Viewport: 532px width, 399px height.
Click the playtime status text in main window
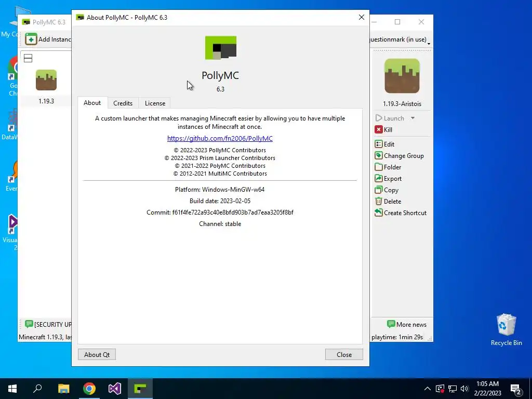pos(397,337)
